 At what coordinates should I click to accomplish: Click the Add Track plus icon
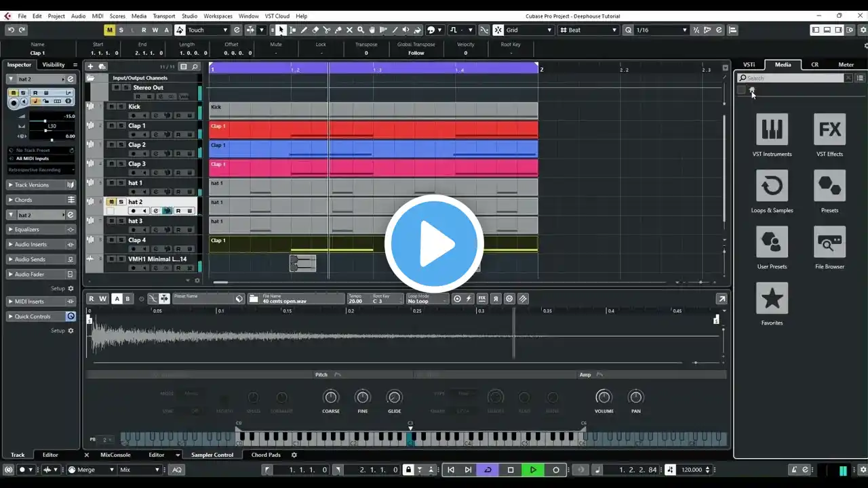90,66
